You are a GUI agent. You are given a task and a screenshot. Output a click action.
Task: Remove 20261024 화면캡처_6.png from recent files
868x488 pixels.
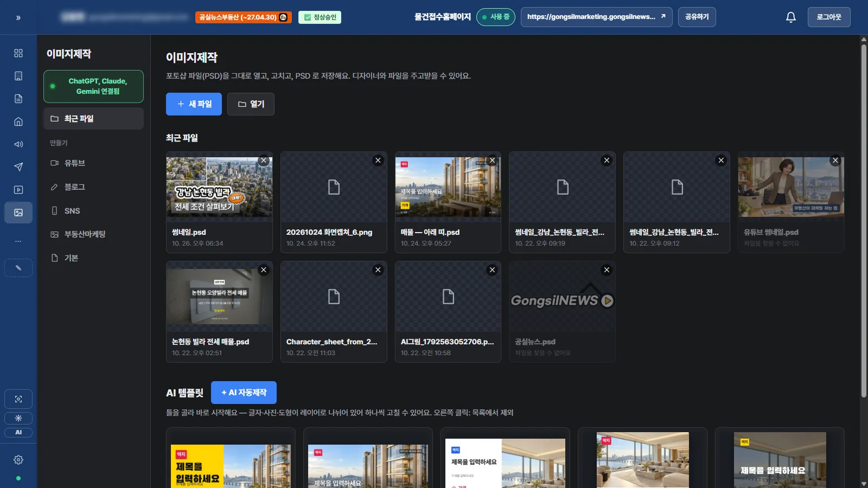(378, 160)
